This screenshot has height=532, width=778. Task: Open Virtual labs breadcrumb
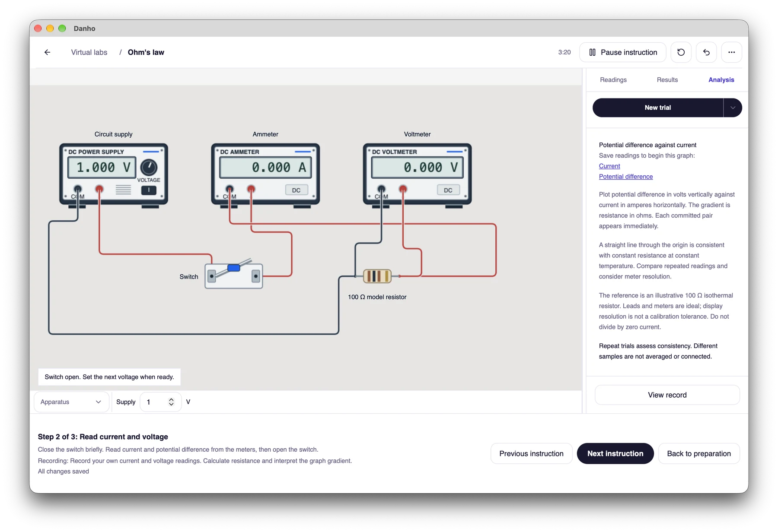coord(89,52)
